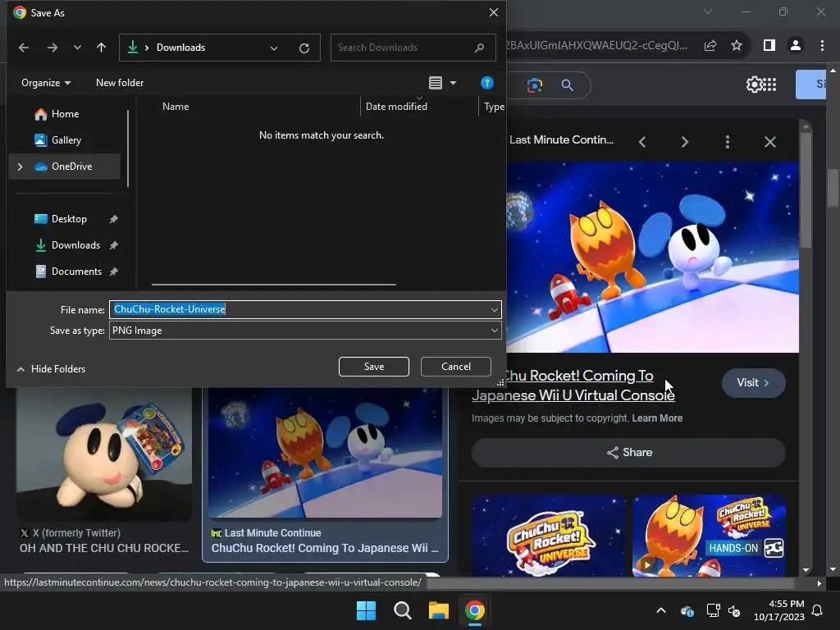The height and width of the screenshot is (630, 840).
Task: Click the Search Downloads field
Action: coord(413,48)
